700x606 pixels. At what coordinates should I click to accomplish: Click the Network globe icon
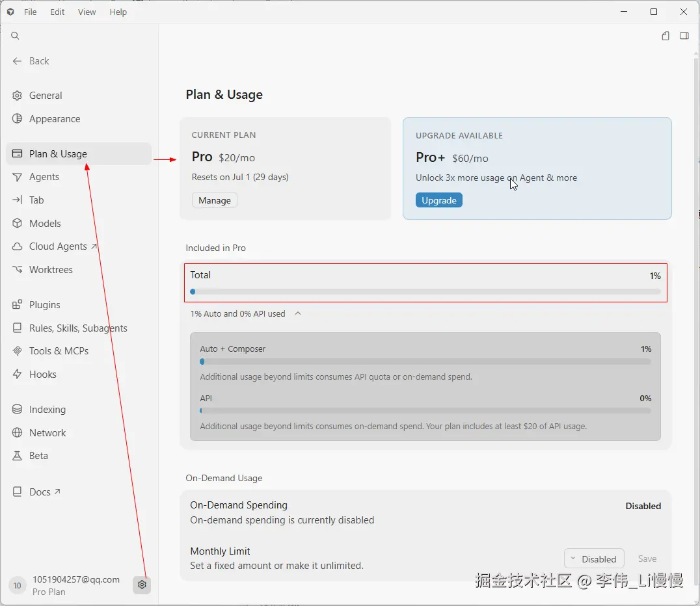(17, 432)
